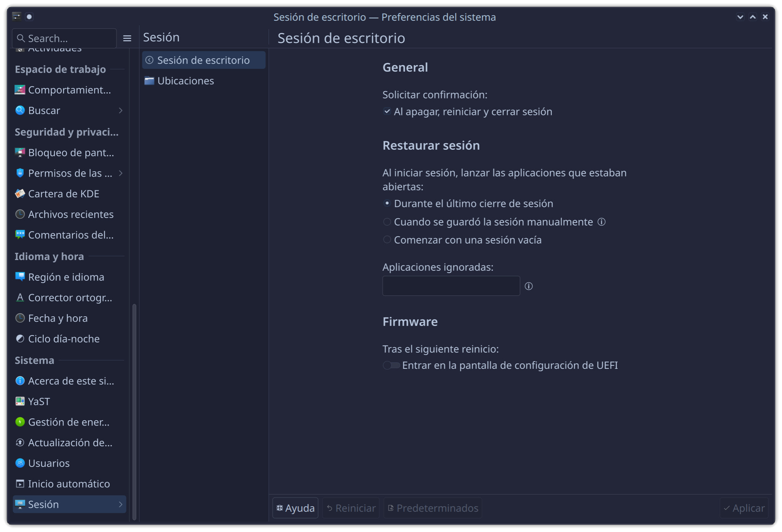Click the Cartera de KDE wallet icon
782x532 pixels.
[20, 194]
